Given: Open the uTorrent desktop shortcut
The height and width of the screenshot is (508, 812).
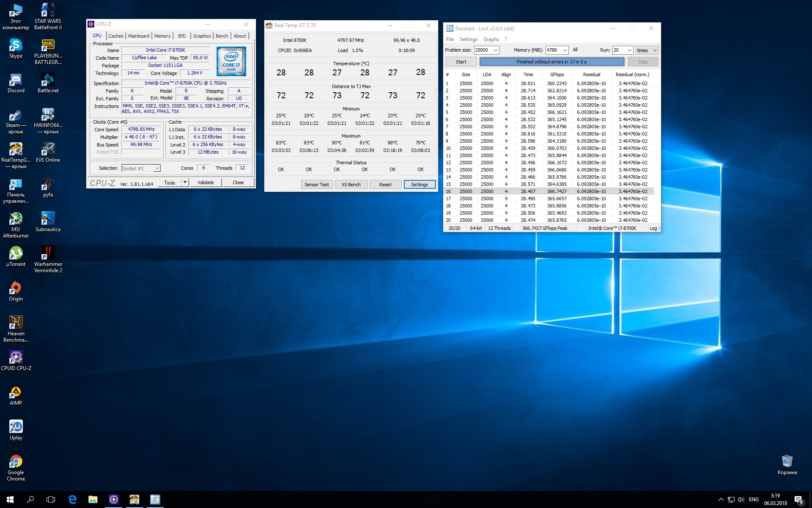Looking at the screenshot, I should tap(16, 254).
